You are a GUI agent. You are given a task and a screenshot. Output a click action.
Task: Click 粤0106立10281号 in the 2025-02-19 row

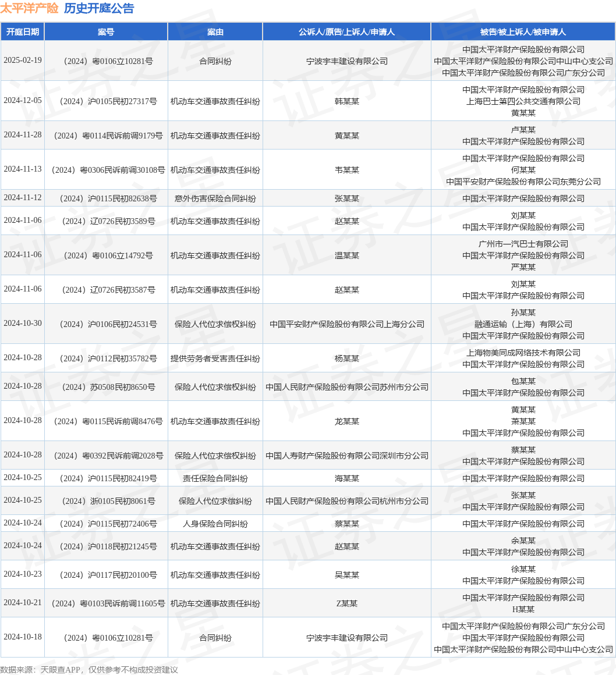[x=122, y=61]
